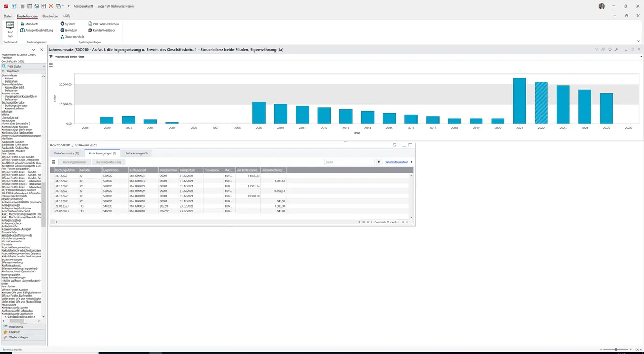The width and height of the screenshot is (644, 354).
Task: Open PDF-Wasserzeichen settings
Action: (x=103, y=24)
